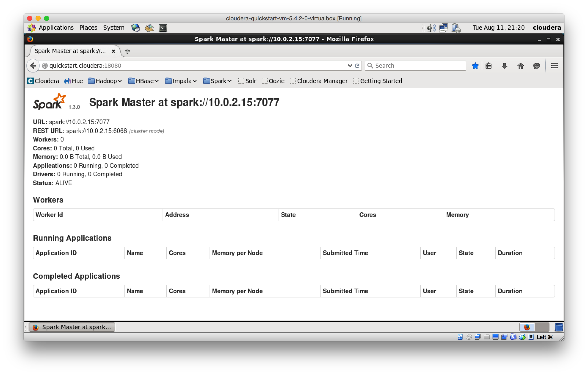588x375 pixels.
Task: Open the System menu
Action: [113, 28]
